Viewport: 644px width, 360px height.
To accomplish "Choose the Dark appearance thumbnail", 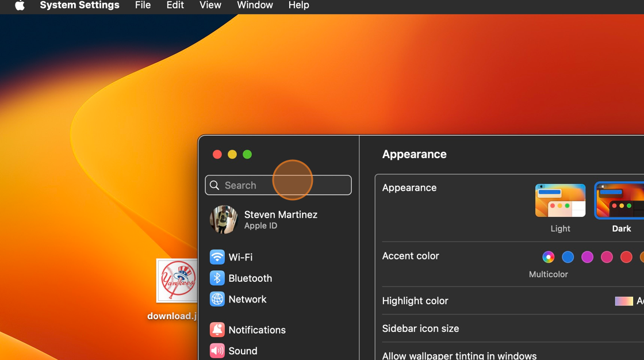I will coord(620,201).
